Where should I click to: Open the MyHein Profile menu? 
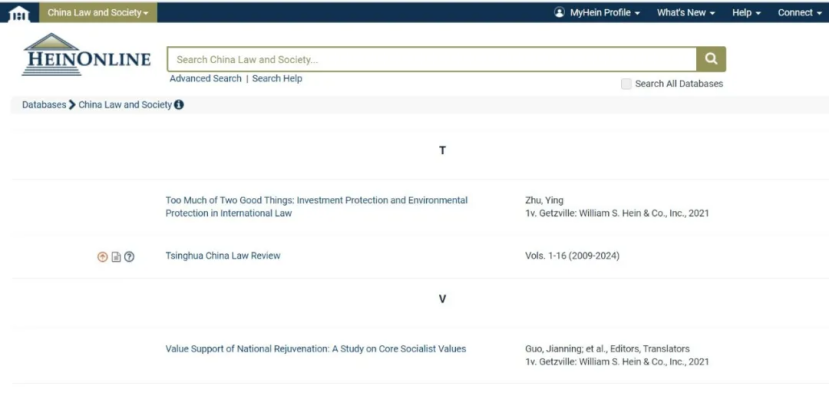(x=598, y=12)
